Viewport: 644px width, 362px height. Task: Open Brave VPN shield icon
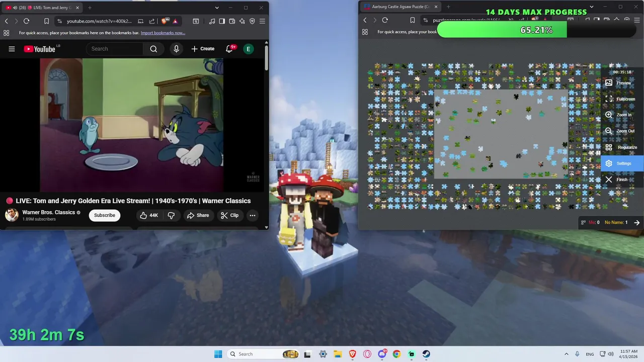tap(252, 21)
